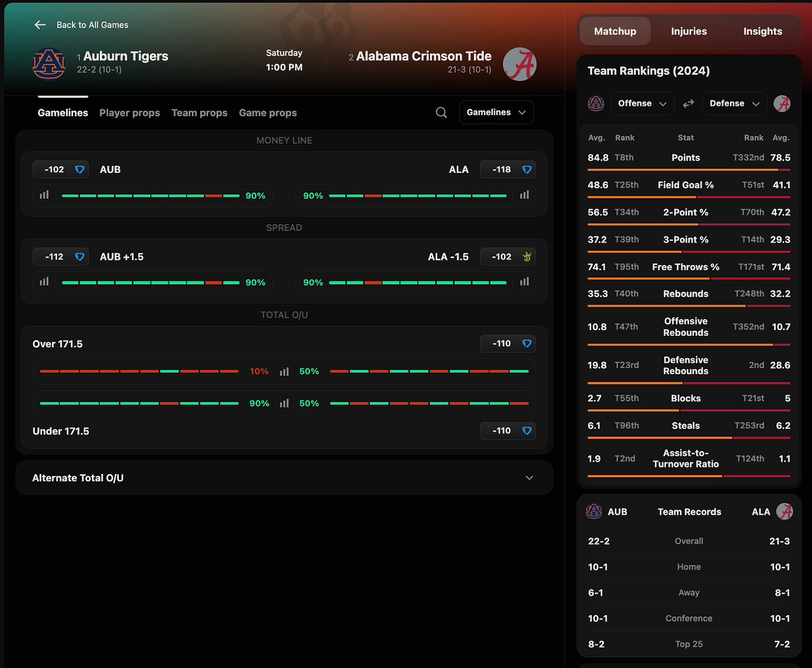Select ALA moneyline -118 odds
812x668 pixels.
(507, 170)
